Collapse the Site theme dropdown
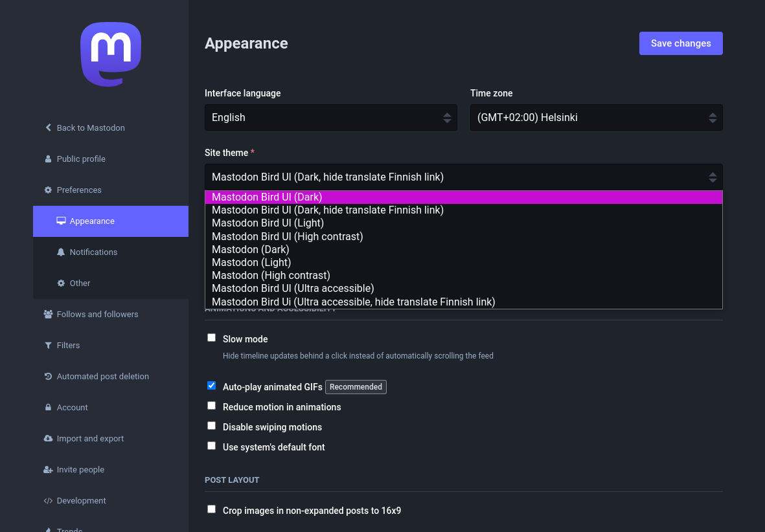This screenshot has height=532, width=765. 463,177
